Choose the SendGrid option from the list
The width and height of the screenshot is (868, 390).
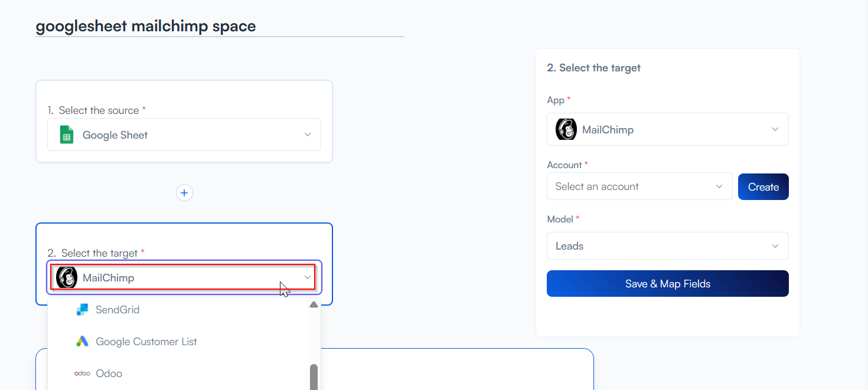pyautogui.click(x=118, y=310)
